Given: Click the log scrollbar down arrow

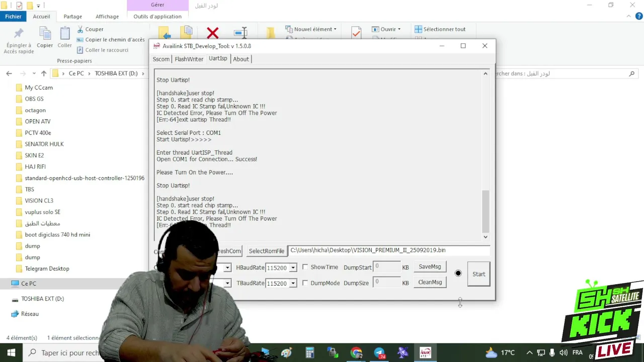Looking at the screenshot, I should pos(486,237).
